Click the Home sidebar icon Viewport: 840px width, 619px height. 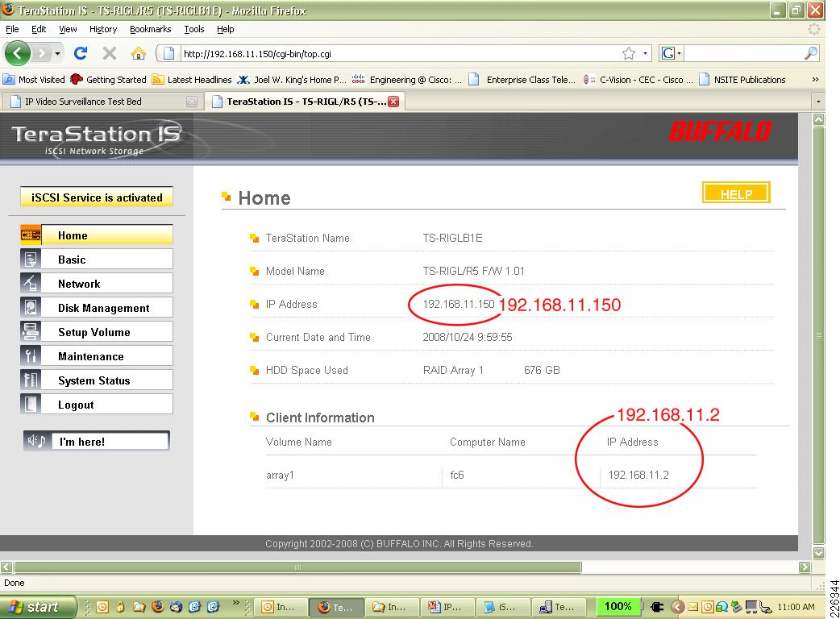pos(31,235)
